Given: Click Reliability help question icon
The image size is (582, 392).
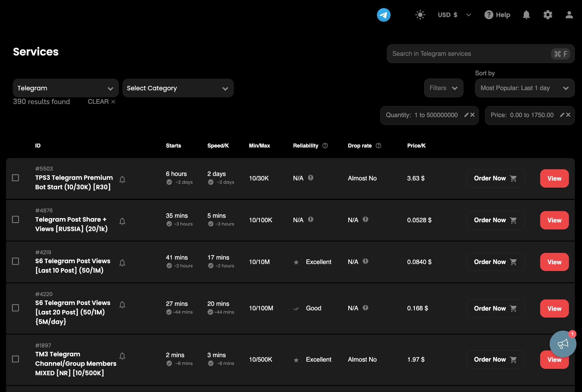Looking at the screenshot, I should pyautogui.click(x=325, y=146).
